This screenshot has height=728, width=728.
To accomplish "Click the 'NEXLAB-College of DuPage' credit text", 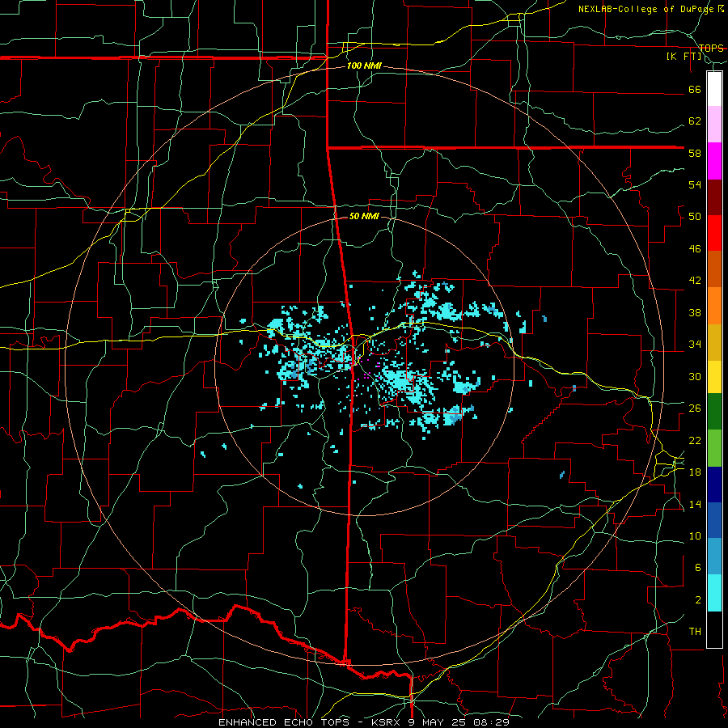I will coord(647,9).
